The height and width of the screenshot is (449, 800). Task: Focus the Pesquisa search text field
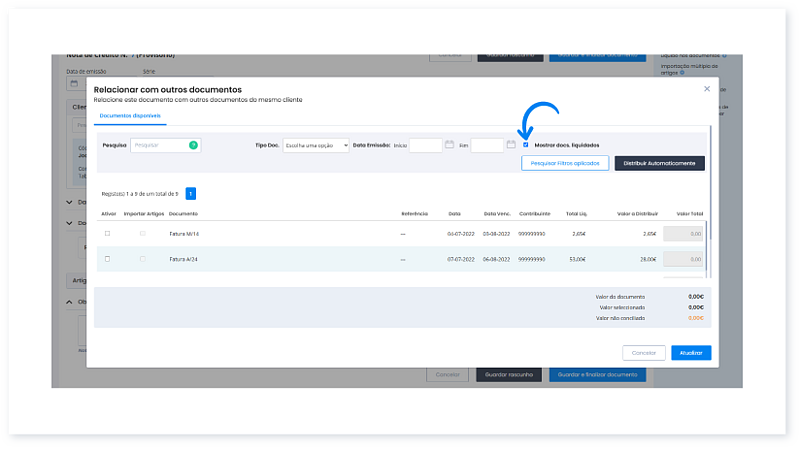pos(159,145)
